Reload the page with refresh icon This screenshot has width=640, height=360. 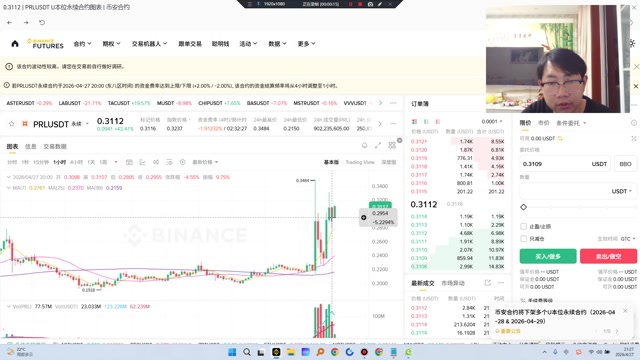[x=42, y=23]
